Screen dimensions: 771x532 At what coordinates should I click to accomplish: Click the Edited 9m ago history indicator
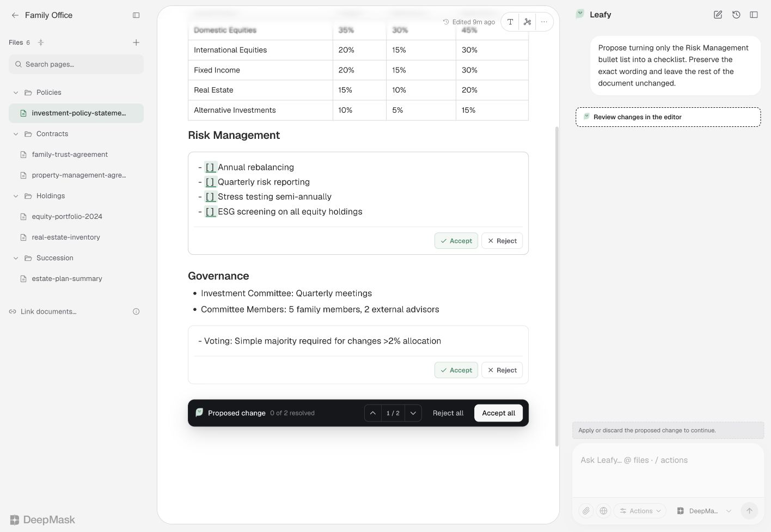(x=469, y=22)
